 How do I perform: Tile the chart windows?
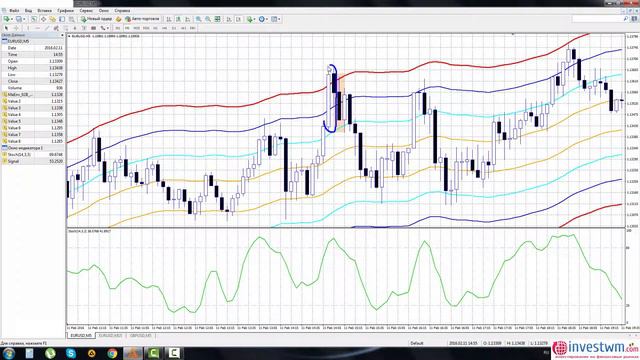click(x=217, y=19)
